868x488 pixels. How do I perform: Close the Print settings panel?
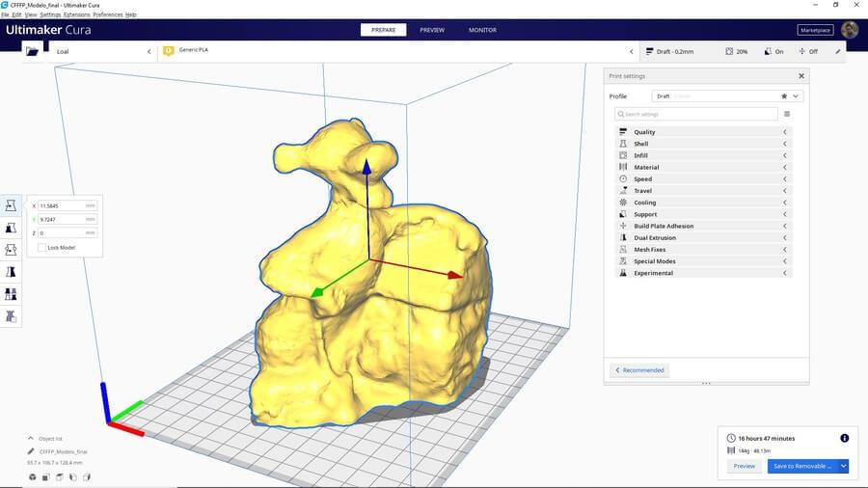pos(801,76)
